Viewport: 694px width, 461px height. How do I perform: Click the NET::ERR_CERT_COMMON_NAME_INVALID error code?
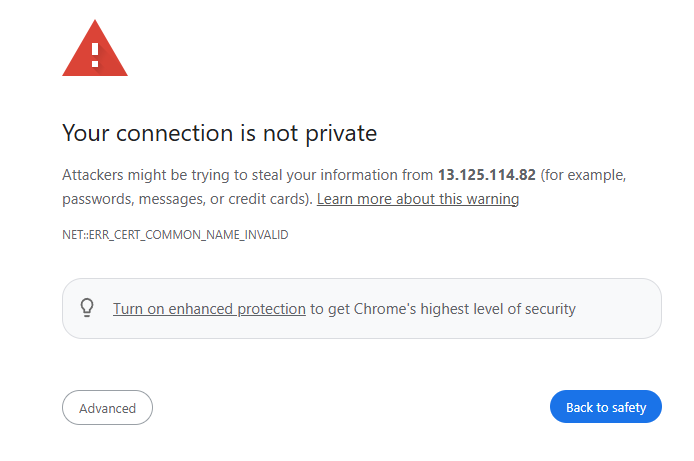[x=175, y=235]
